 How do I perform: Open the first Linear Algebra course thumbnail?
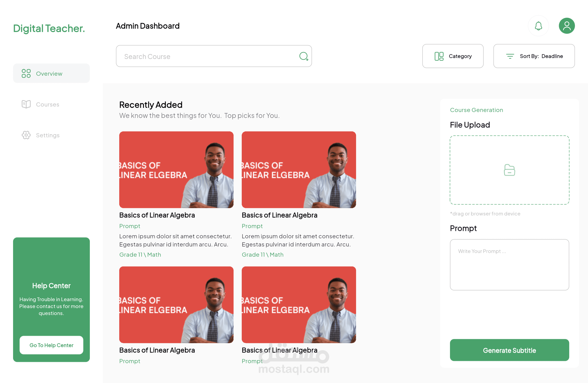[176, 170]
